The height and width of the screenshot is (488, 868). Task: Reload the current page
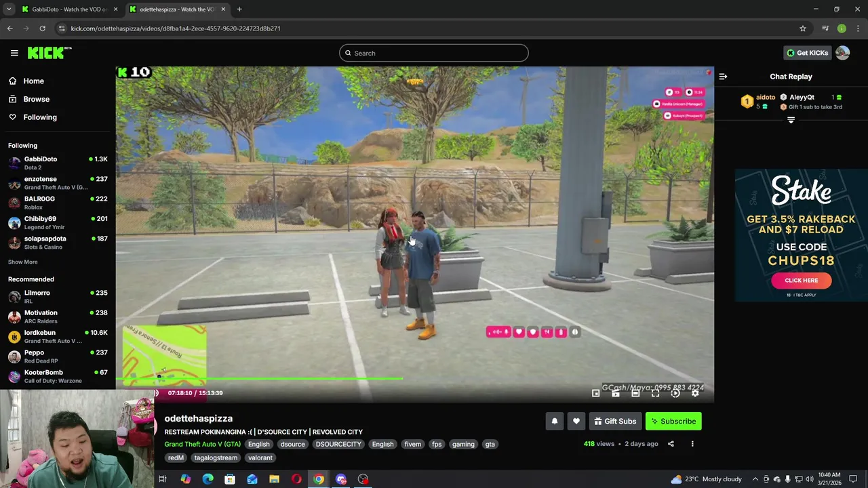coord(42,28)
